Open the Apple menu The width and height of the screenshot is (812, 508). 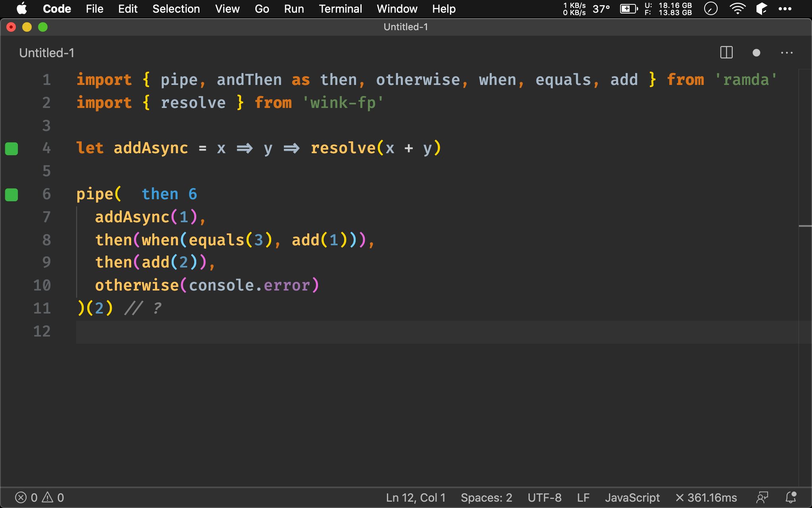[x=22, y=9]
